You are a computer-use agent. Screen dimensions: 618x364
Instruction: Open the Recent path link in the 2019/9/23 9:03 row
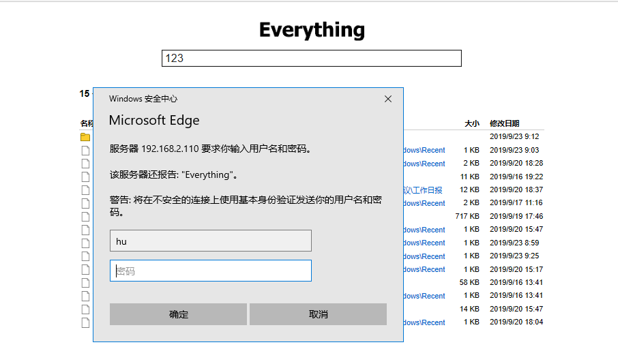tap(424, 150)
